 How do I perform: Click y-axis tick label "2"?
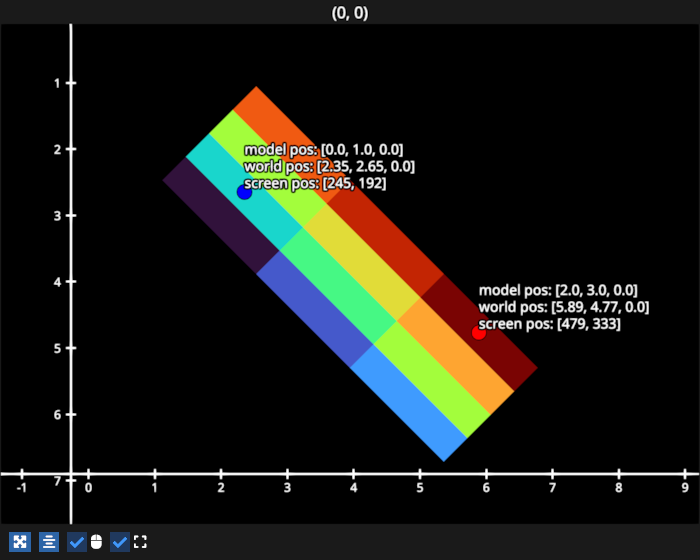coord(58,150)
